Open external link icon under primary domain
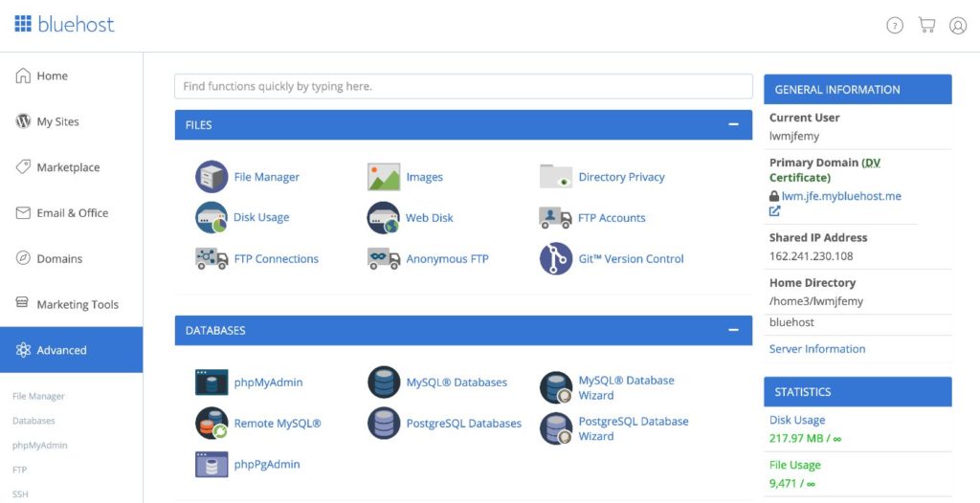Screen dimensions: 980x503 point(774,211)
